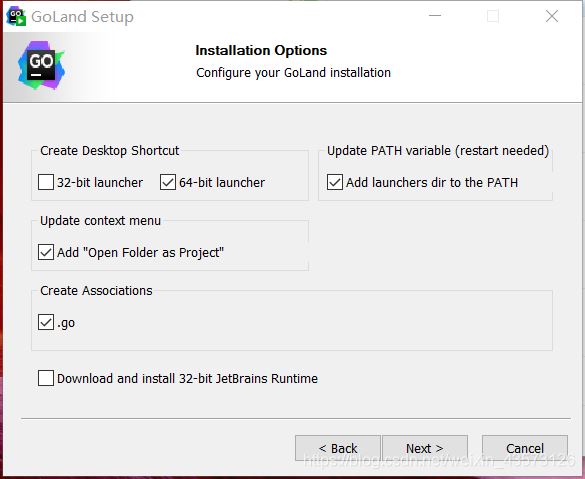
Task: Minimize the GoLand Setup window
Action: 435,16
